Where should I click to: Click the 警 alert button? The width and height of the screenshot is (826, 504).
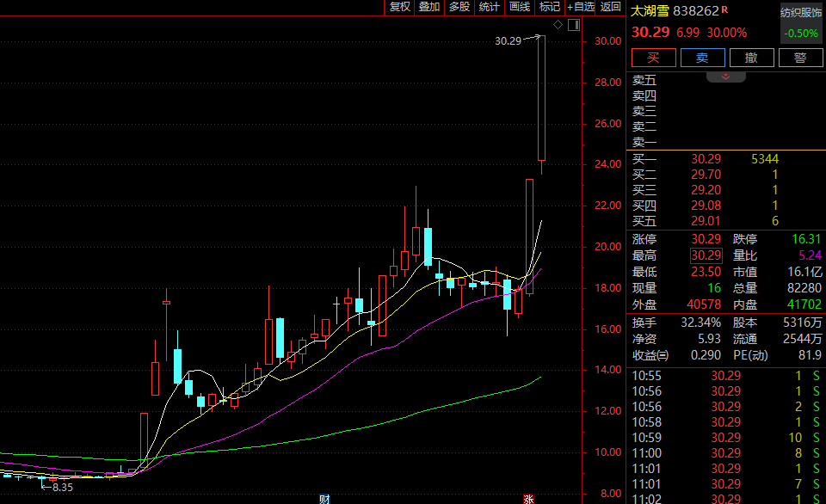801,58
